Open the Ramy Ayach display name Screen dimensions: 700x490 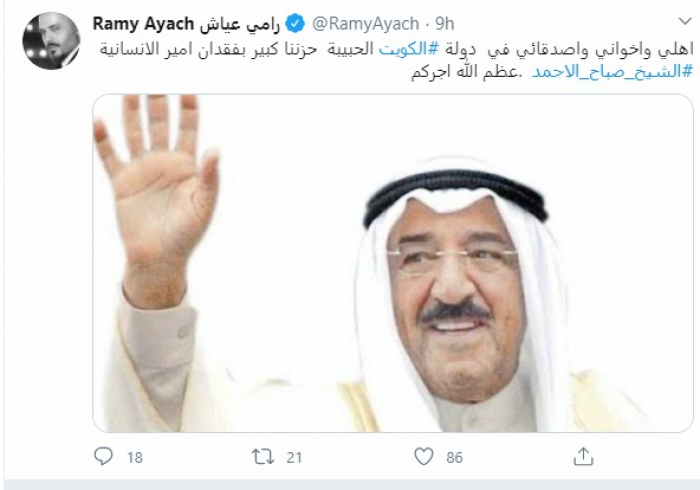(x=143, y=24)
